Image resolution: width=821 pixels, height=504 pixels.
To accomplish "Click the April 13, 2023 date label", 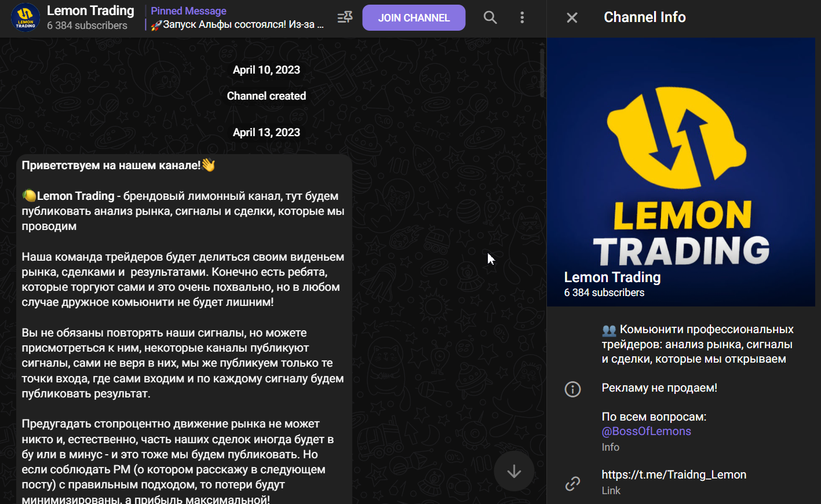I will pos(267,132).
